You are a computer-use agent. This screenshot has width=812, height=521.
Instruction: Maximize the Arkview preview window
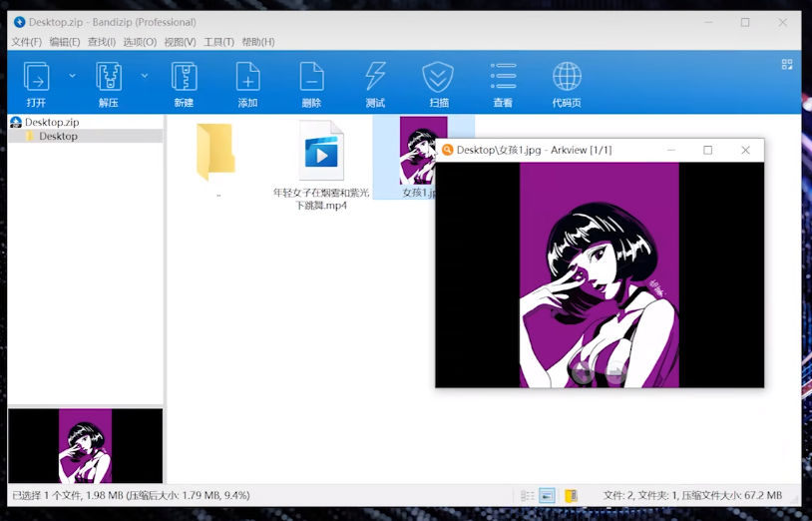click(x=707, y=150)
